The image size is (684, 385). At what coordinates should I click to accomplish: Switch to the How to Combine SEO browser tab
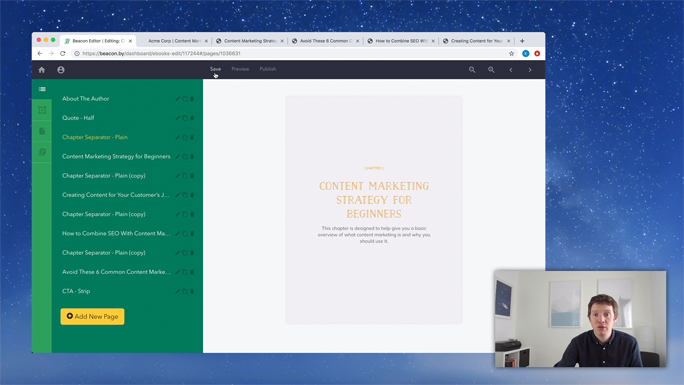click(401, 41)
